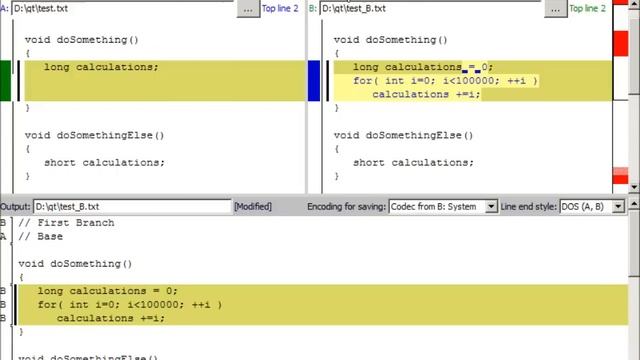Click 'void doSomething()' in output pane

click(75, 264)
